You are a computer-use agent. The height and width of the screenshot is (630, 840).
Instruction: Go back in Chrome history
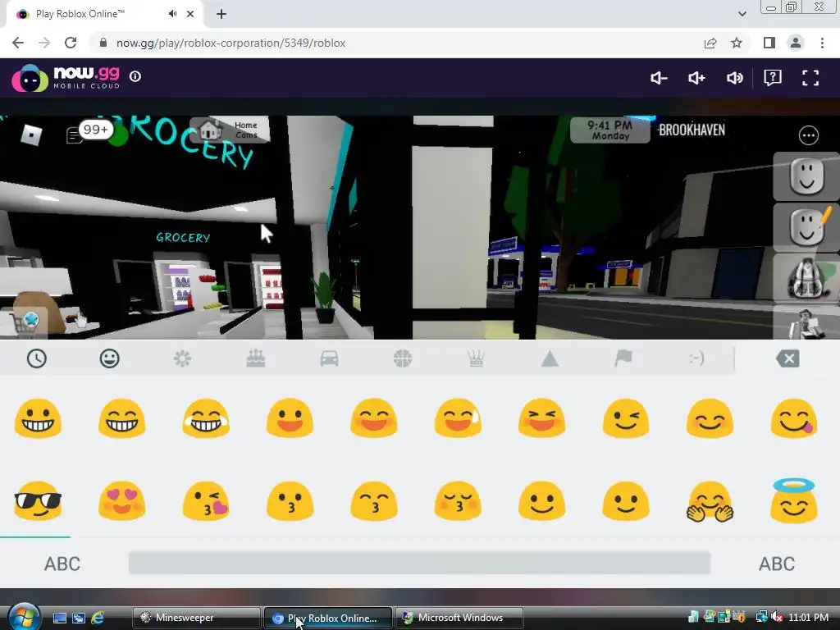18,43
